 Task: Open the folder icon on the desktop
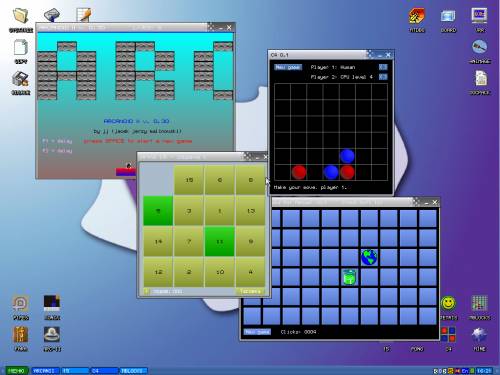click(20, 16)
